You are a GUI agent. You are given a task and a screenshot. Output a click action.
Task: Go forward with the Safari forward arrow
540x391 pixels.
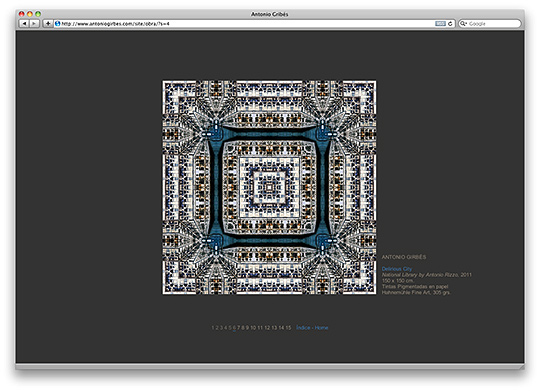(34, 23)
